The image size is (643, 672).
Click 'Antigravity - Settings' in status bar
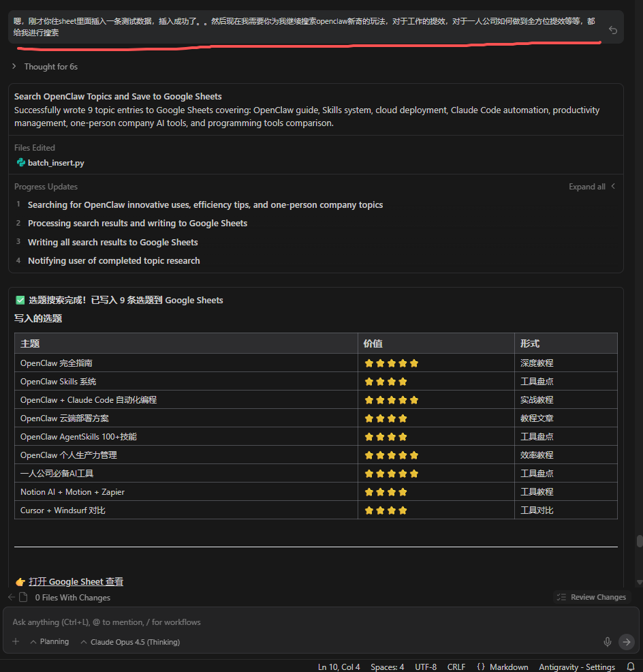point(576,667)
